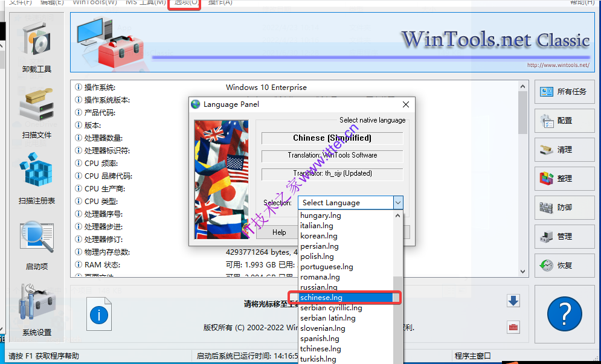Click the 清理 clean button
Screen dimensions: 601x364
click(x=565, y=150)
